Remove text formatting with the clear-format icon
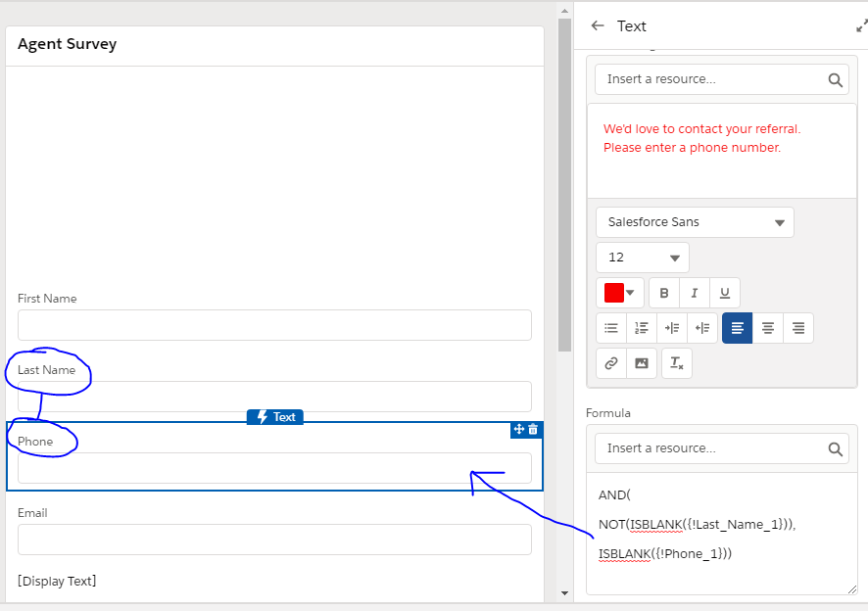The width and height of the screenshot is (868, 611). (676, 363)
